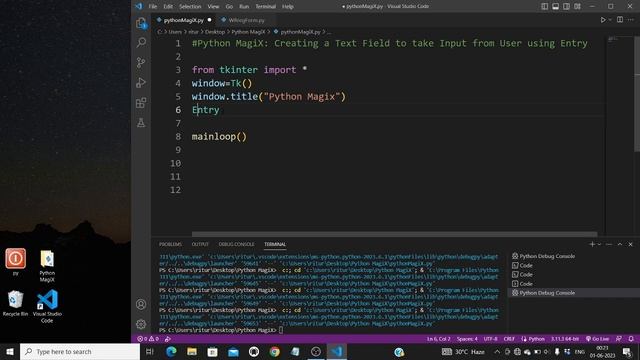Switch to the pythonMagiX.py editor tab
Screen dimensions: 640x360
(184, 20)
